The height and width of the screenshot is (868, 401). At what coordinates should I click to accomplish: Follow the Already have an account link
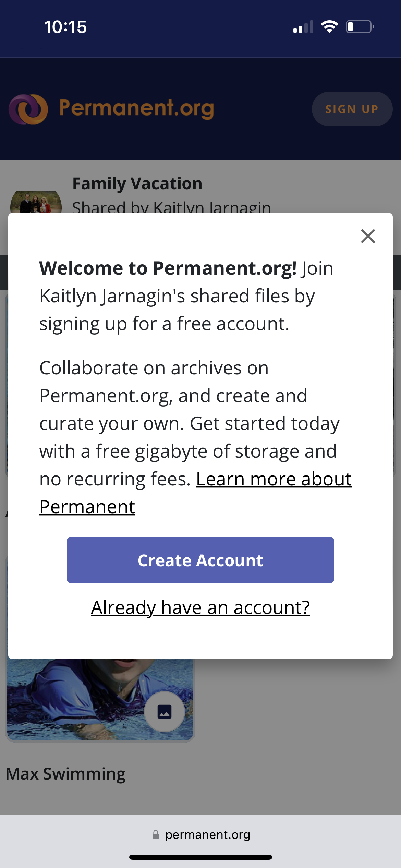click(x=200, y=607)
